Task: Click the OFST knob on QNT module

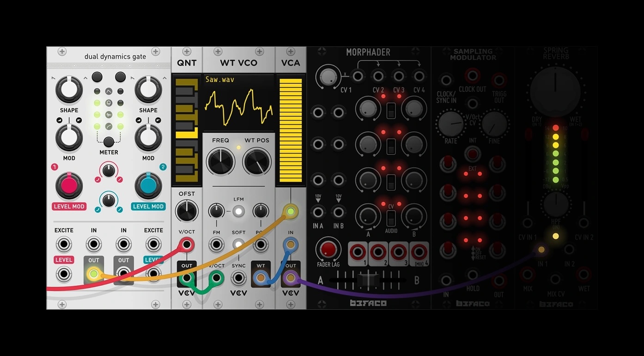Action: coord(187,211)
